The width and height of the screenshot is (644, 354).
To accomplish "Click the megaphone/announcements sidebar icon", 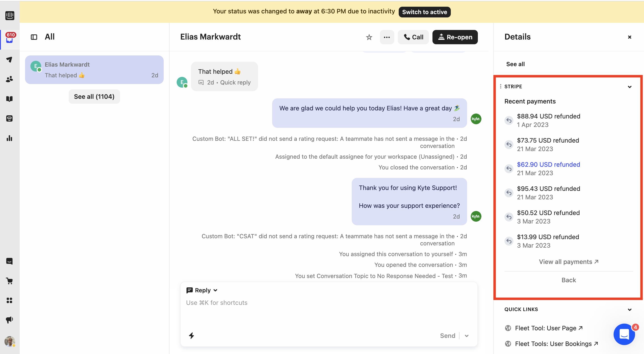I will tap(10, 318).
